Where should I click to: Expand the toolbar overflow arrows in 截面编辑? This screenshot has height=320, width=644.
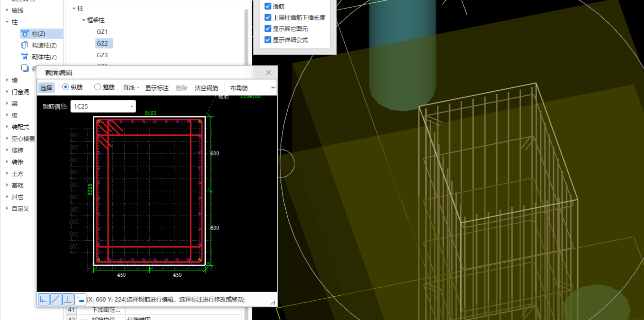tap(273, 87)
